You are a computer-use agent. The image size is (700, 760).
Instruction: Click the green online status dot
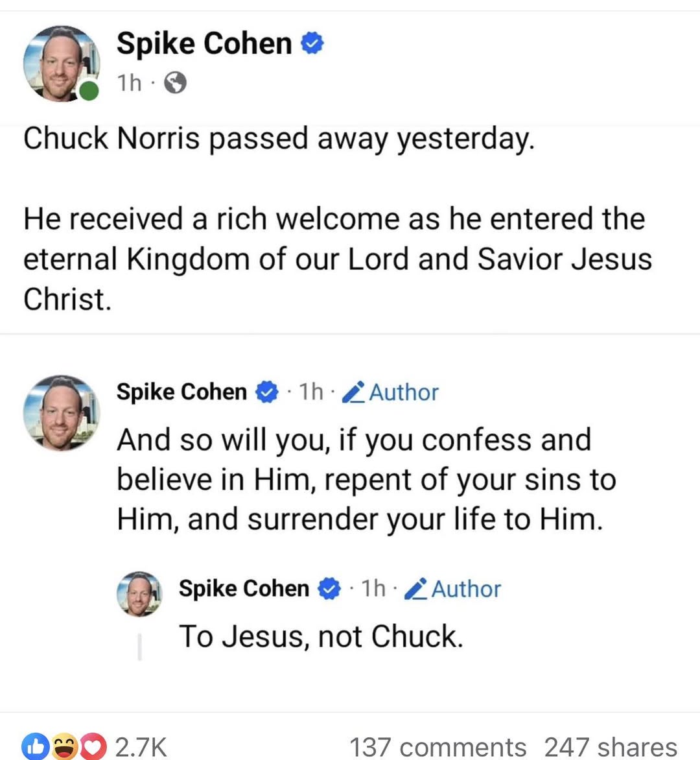[x=89, y=91]
